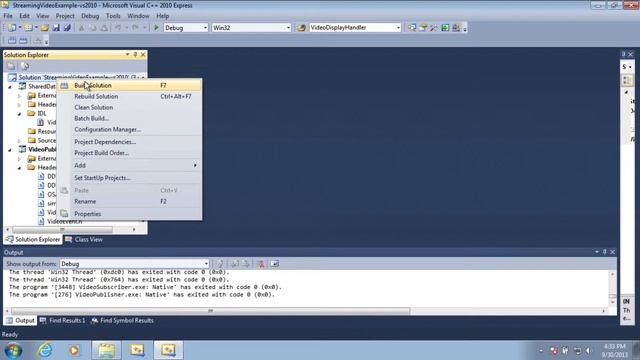
Task: Click Clear All icon in Output toolbar
Action: (260, 264)
